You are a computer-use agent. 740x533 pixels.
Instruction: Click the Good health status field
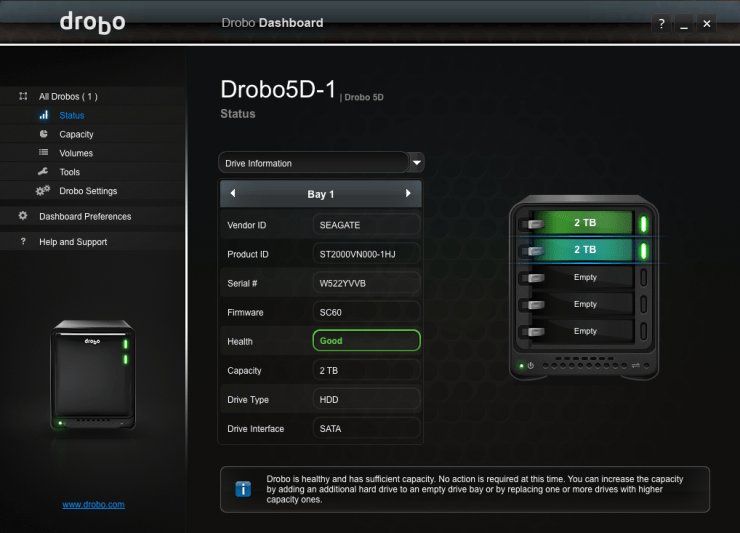pyautogui.click(x=366, y=341)
